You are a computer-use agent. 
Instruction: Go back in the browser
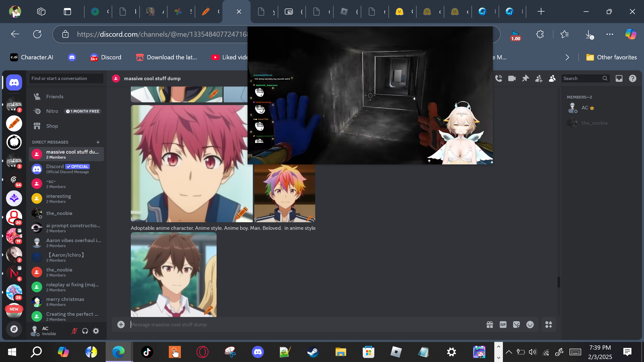(15, 34)
